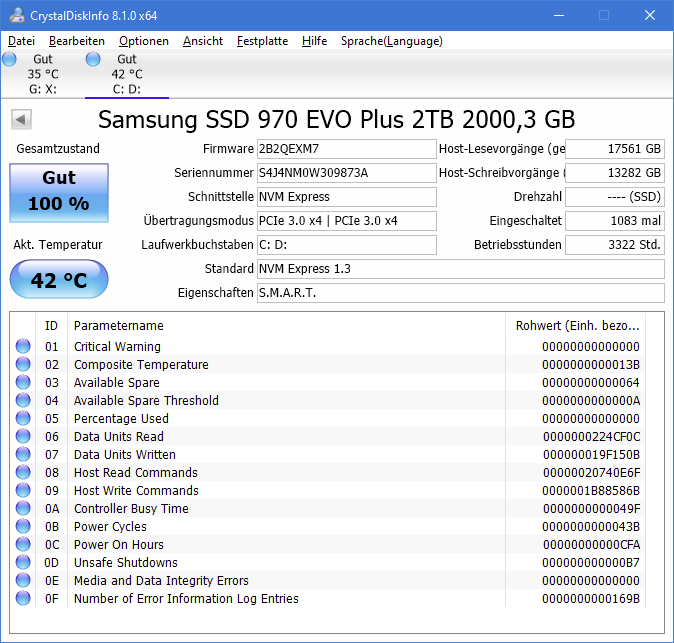Click the Übertragungsmodus field PCIe 3.0 x4
674x643 pixels.
[x=346, y=220]
